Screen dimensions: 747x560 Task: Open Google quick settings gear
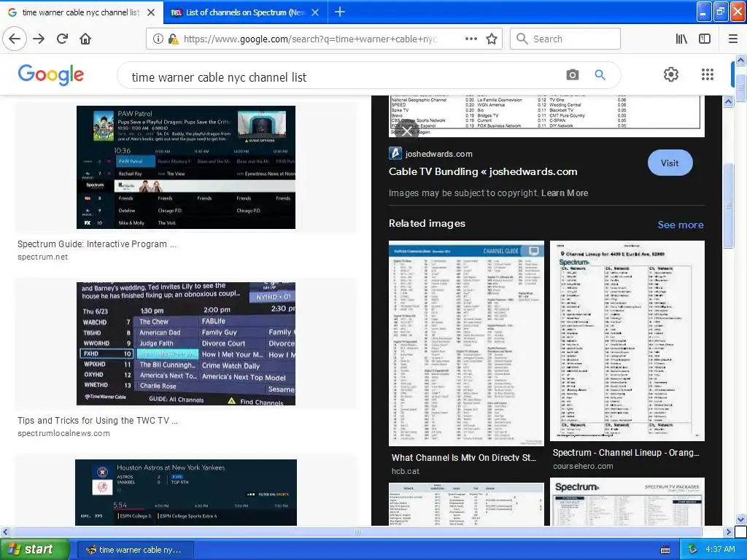coord(671,74)
